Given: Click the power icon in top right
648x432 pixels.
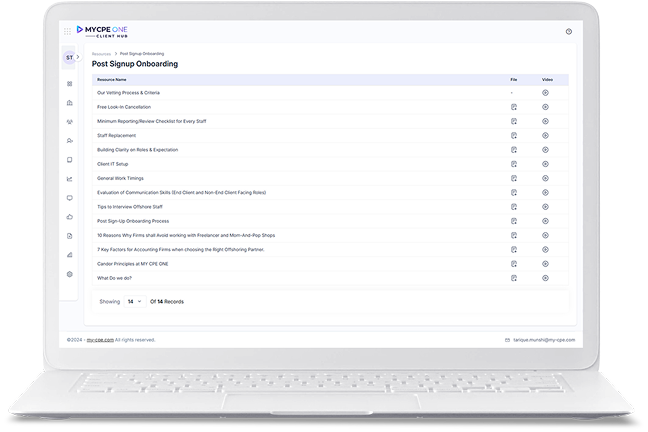Looking at the screenshot, I should point(568,31).
